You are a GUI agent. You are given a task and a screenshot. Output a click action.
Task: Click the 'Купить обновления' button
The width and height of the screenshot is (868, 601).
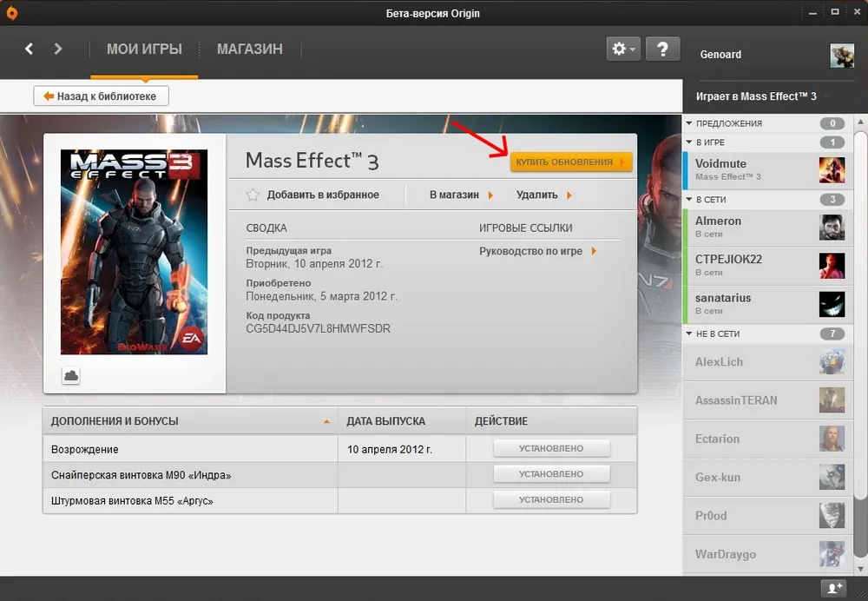[570, 162]
